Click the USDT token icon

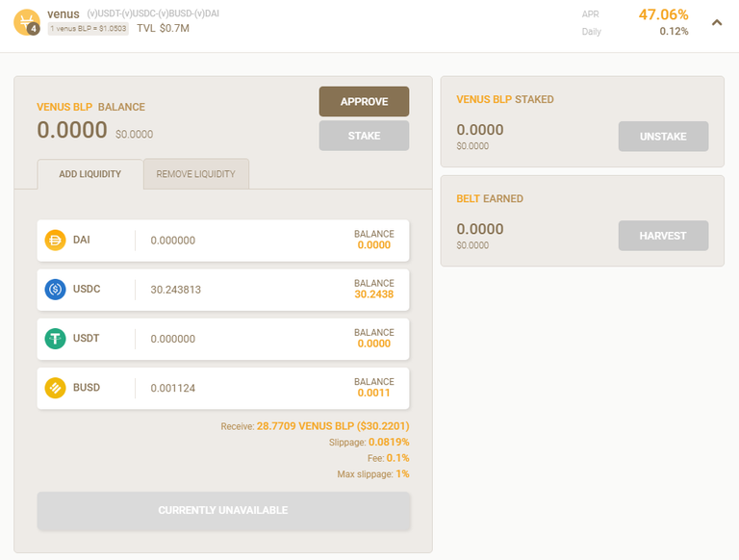pyautogui.click(x=55, y=339)
